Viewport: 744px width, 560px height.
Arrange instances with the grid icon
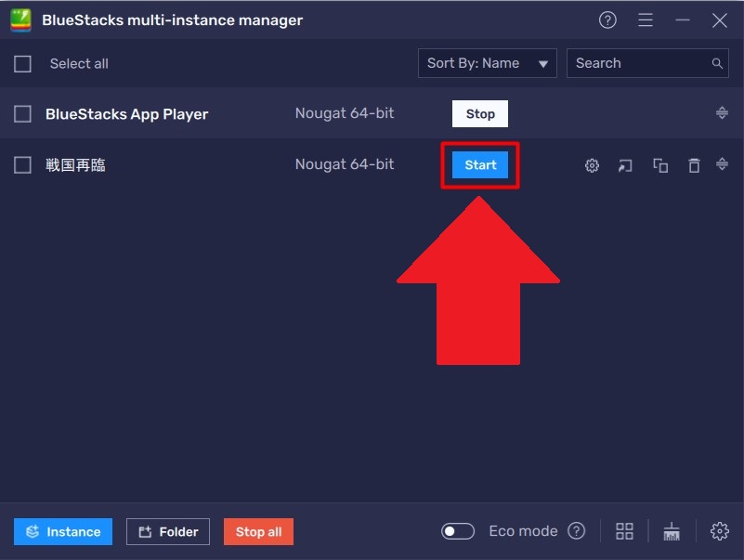tap(624, 531)
